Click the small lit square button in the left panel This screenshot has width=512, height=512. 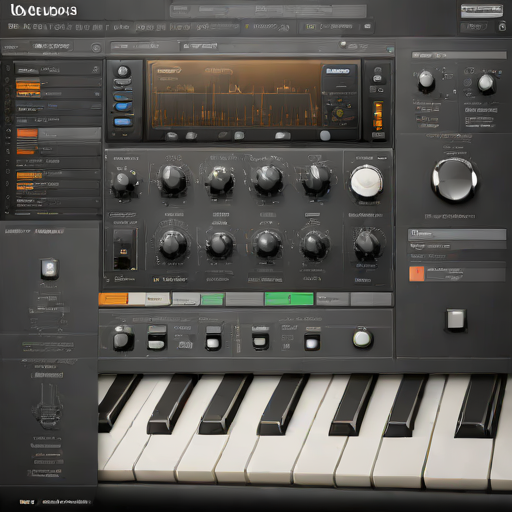50,269
